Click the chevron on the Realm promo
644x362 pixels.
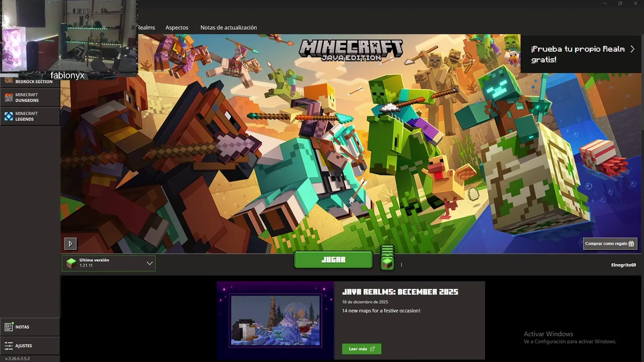(632, 49)
